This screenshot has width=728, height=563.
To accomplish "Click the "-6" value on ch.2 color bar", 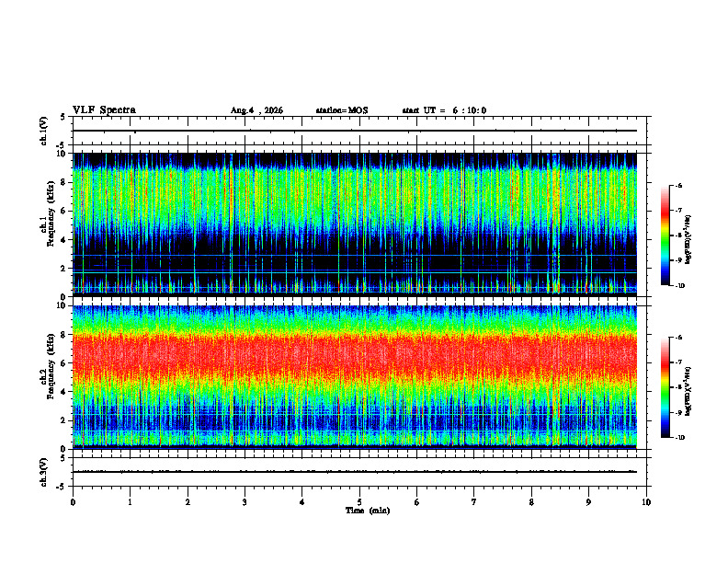I will click(678, 338).
